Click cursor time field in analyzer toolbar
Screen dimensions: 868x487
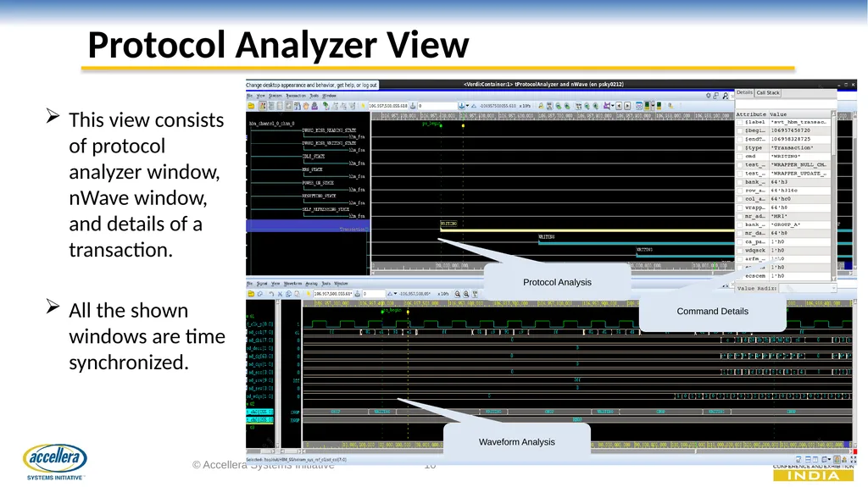click(388, 106)
